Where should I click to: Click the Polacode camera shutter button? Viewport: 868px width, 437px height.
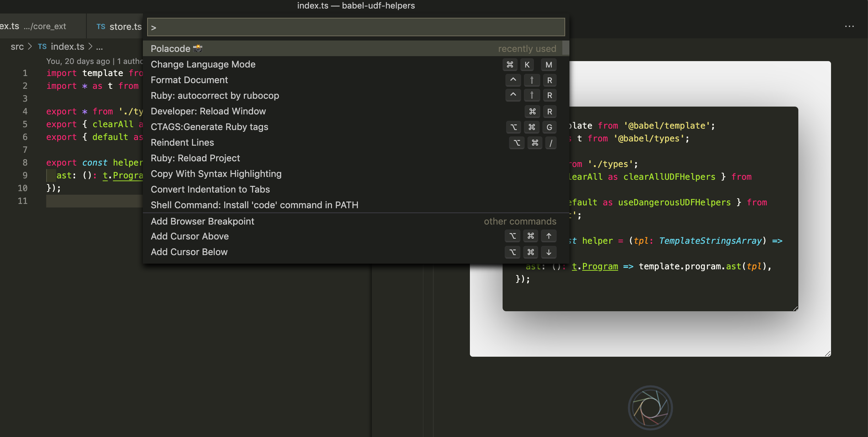(x=650, y=408)
